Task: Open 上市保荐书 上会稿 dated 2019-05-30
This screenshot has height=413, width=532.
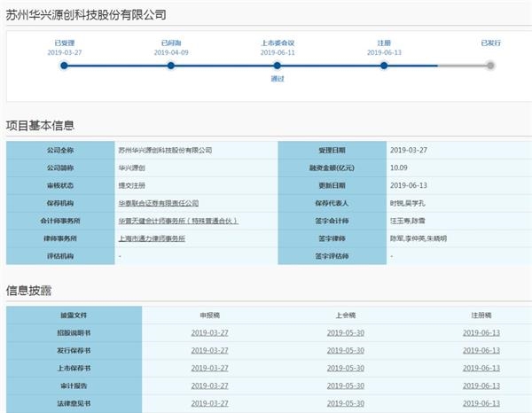Action: tap(346, 368)
